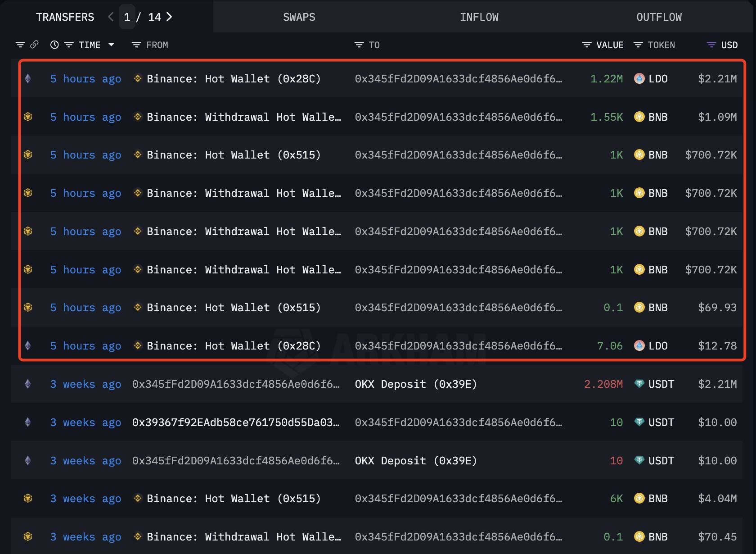Open the '3 weeks ago' link on the 2.208M USDT row
This screenshot has height=554, width=756.
pos(85,384)
